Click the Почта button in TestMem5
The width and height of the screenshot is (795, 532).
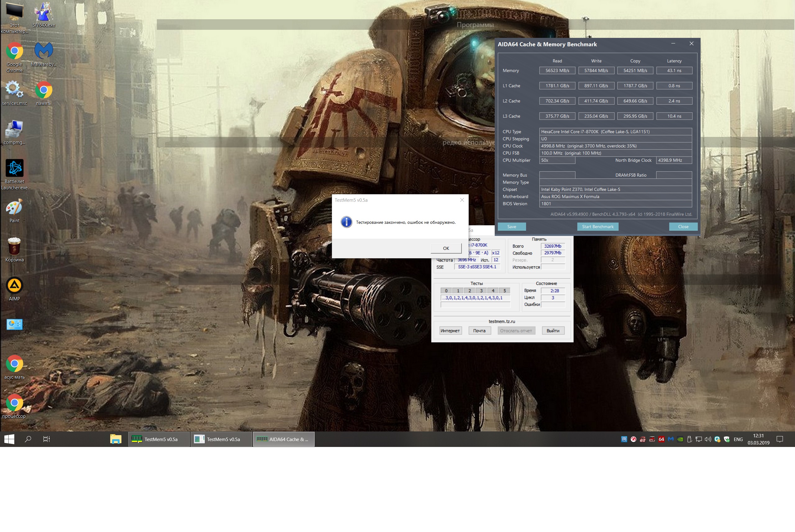tap(479, 331)
